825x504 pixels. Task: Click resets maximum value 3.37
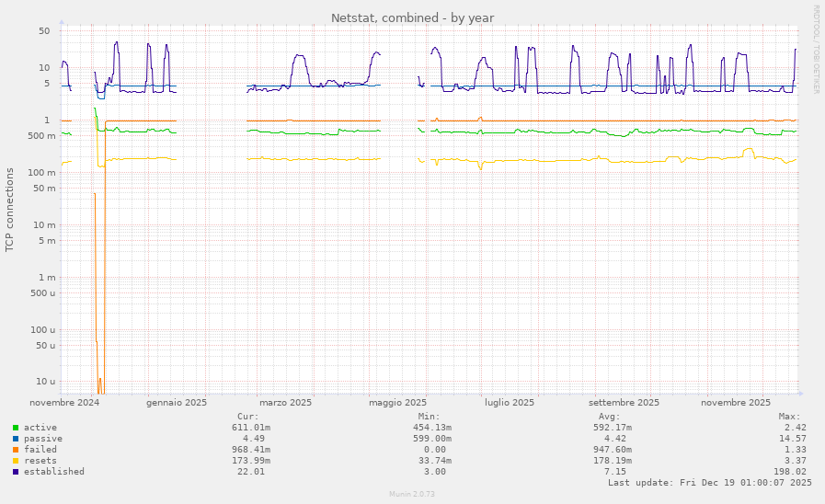(796, 461)
